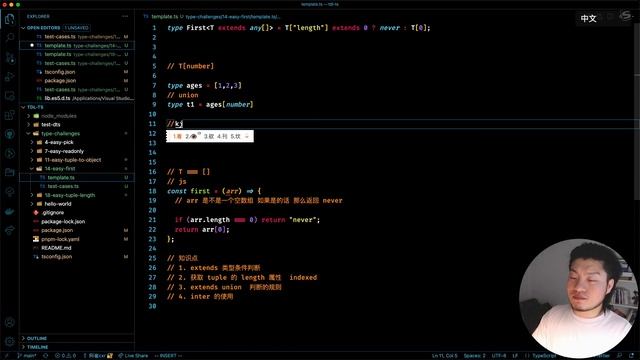Click the sync changes icon in status bar
The height and width of the screenshot is (360, 640).
45,356
